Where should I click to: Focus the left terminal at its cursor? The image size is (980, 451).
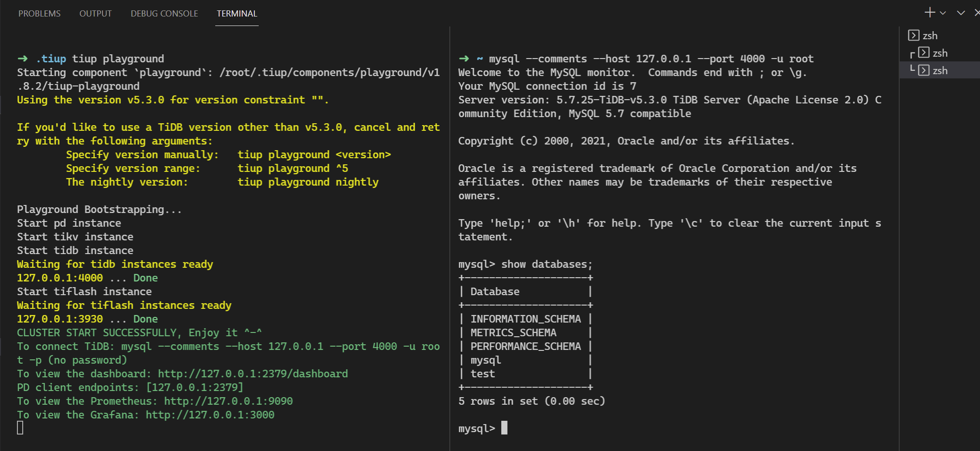pyautogui.click(x=20, y=428)
